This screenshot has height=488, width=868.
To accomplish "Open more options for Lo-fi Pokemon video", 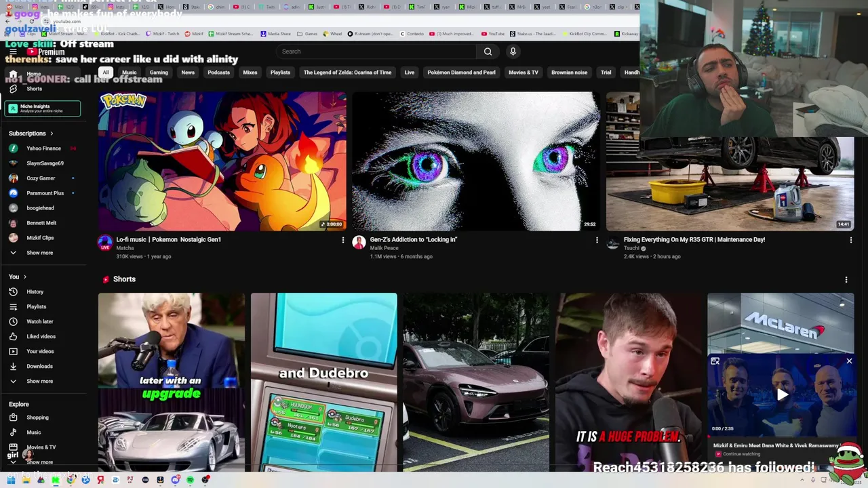I will click(x=342, y=240).
